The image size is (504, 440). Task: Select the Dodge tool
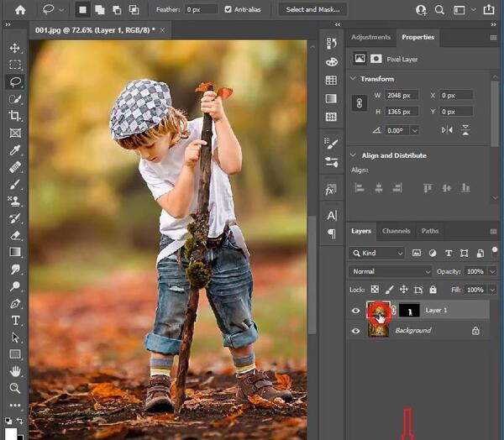point(15,286)
